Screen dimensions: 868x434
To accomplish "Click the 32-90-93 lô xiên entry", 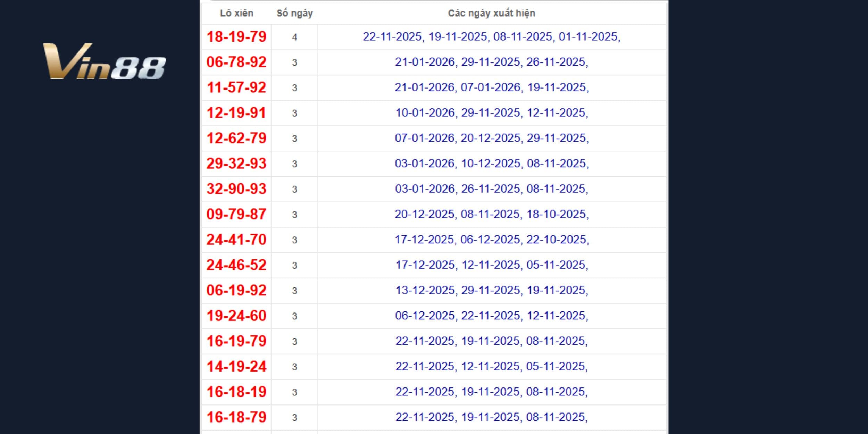I will pyautogui.click(x=236, y=189).
